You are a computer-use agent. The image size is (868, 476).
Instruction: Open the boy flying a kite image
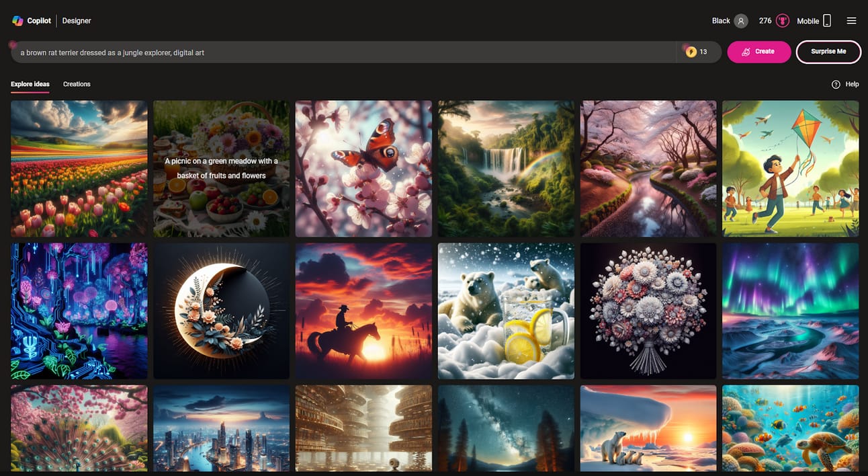pos(791,169)
